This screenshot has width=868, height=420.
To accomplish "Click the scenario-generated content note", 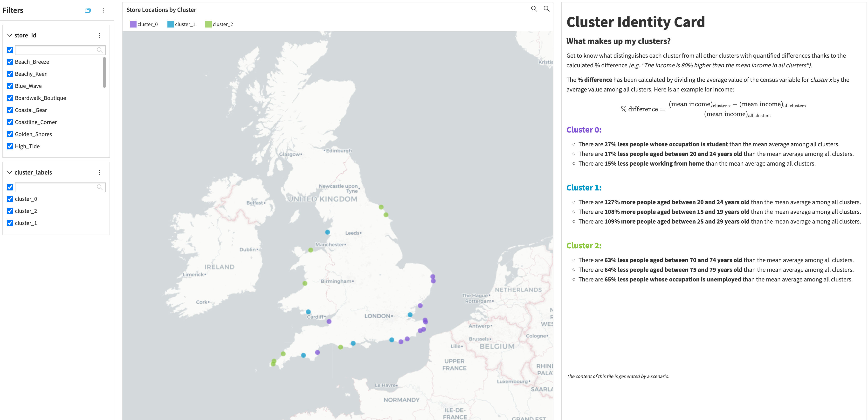I will (618, 377).
